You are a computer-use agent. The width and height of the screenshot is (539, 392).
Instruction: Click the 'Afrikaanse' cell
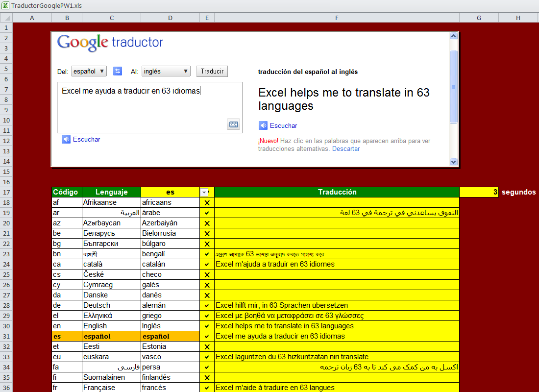[111, 202]
